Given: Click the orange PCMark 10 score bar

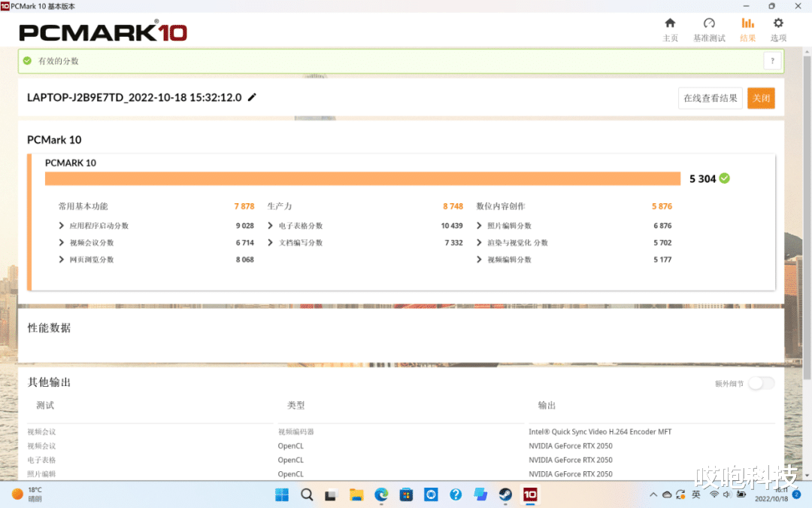Looking at the screenshot, I should [361, 178].
